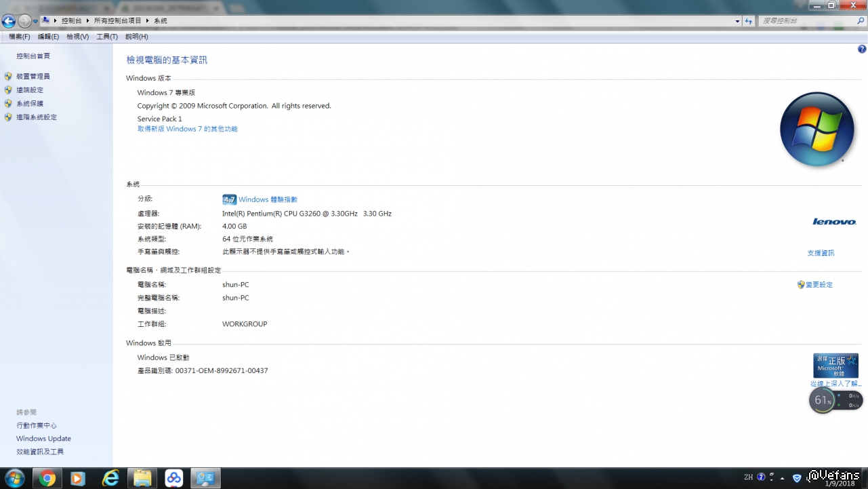Launch Google Chrome from the taskbar
Image resolution: width=868 pixels, height=489 pixels.
(x=47, y=478)
